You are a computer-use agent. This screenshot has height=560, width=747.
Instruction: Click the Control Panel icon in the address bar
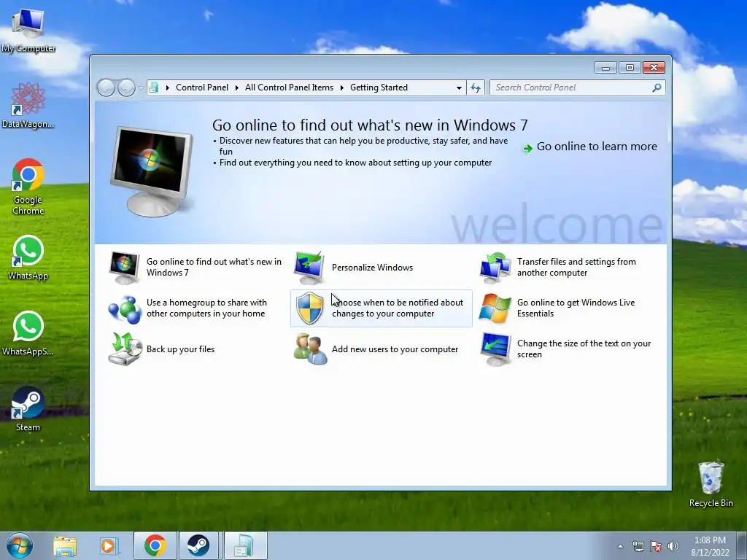tap(153, 87)
